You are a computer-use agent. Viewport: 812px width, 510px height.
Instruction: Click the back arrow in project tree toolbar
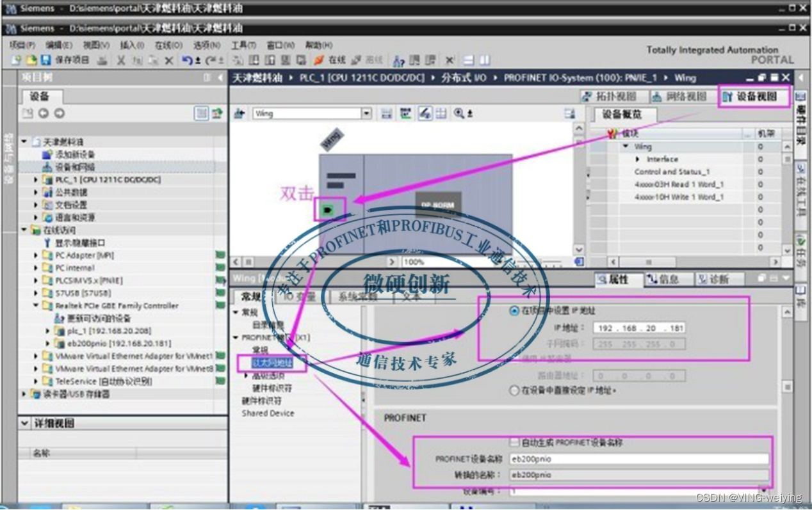44,113
